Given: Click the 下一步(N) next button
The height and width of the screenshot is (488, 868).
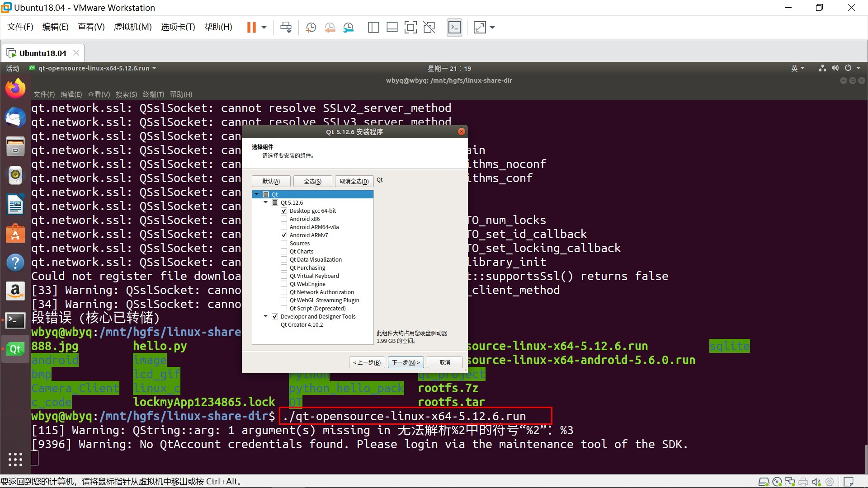Looking at the screenshot, I should 406,362.
